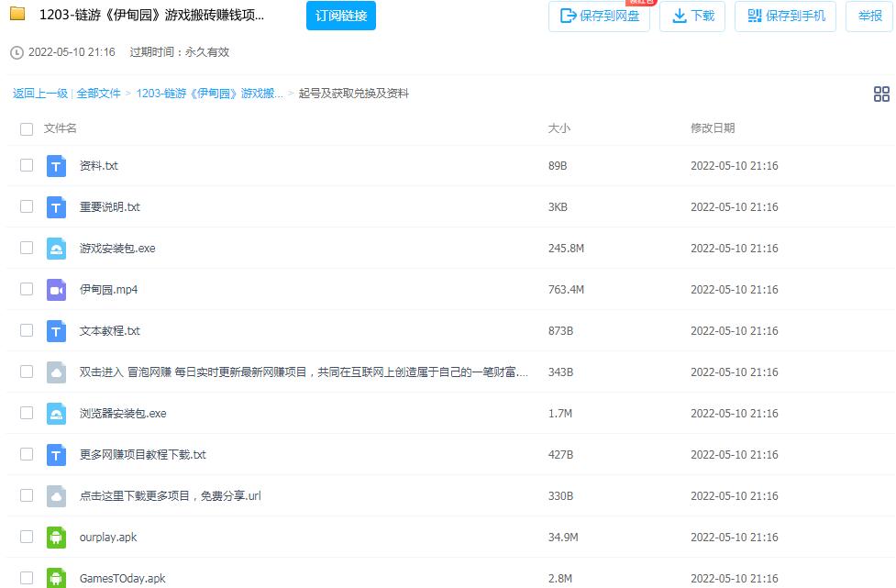Click the yellow folder icon in header

coord(17,15)
